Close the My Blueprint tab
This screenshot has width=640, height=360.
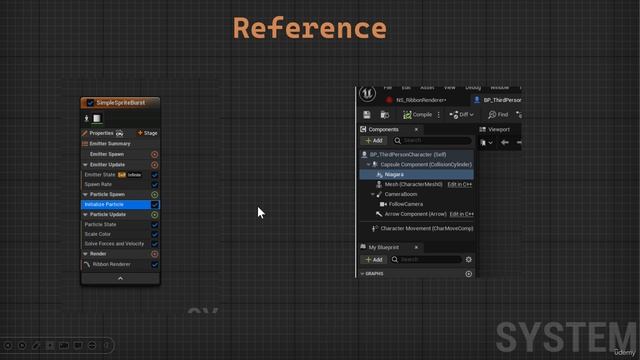coord(416,247)
